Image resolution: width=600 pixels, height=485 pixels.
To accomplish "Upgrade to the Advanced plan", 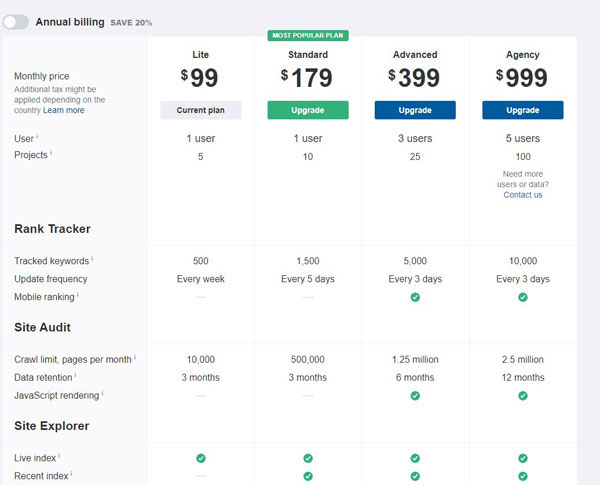I will point(415,110).
